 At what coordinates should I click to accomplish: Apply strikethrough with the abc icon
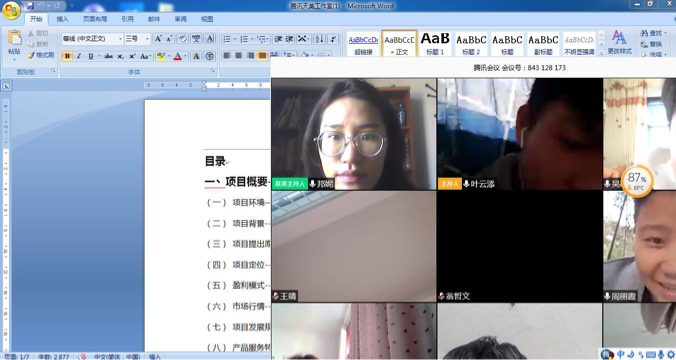pos(109,56)
